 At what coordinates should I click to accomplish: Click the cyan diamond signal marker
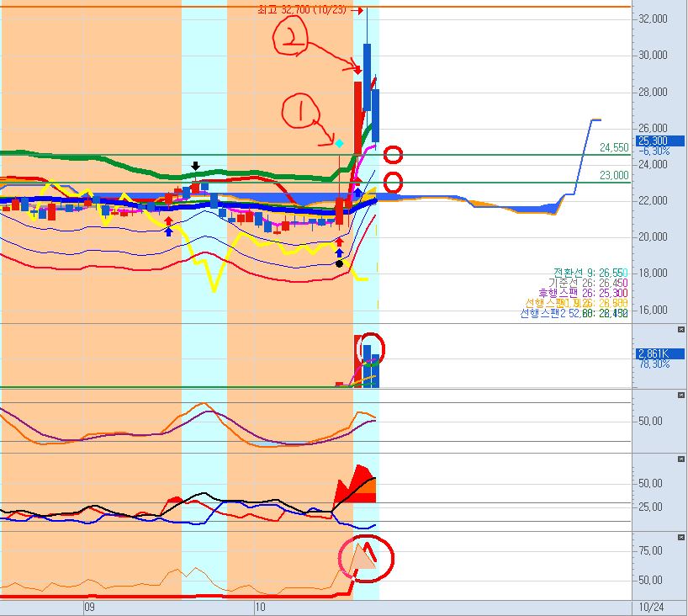(x=339, y=143)
